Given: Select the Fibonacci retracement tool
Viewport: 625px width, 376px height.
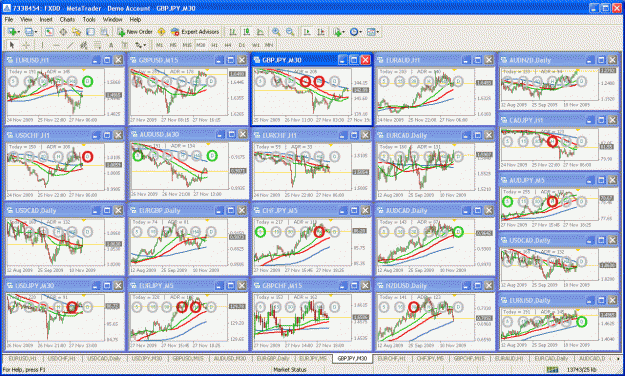Looking at the screenshot, I should 97,45.
